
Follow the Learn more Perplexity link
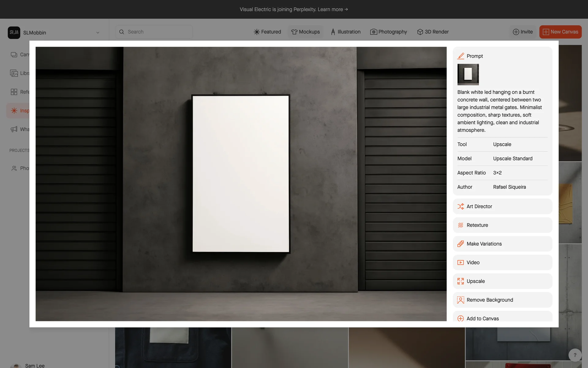point(333,10)
